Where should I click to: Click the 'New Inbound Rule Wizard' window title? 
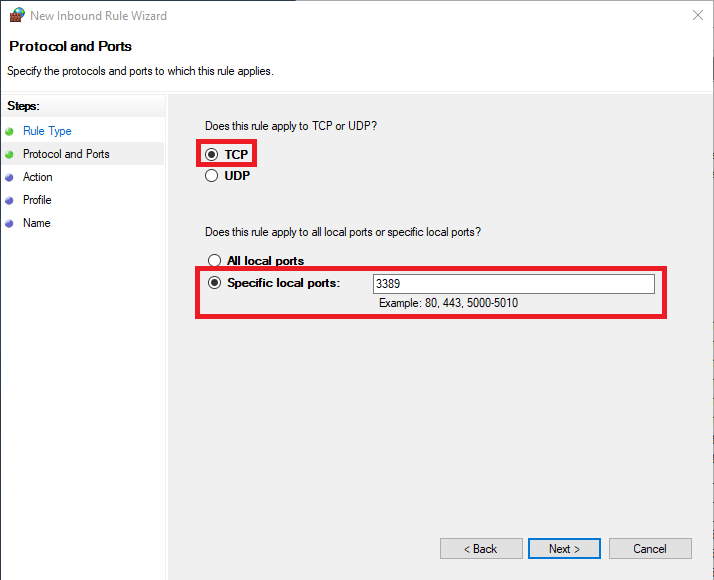tap(98, 16)
